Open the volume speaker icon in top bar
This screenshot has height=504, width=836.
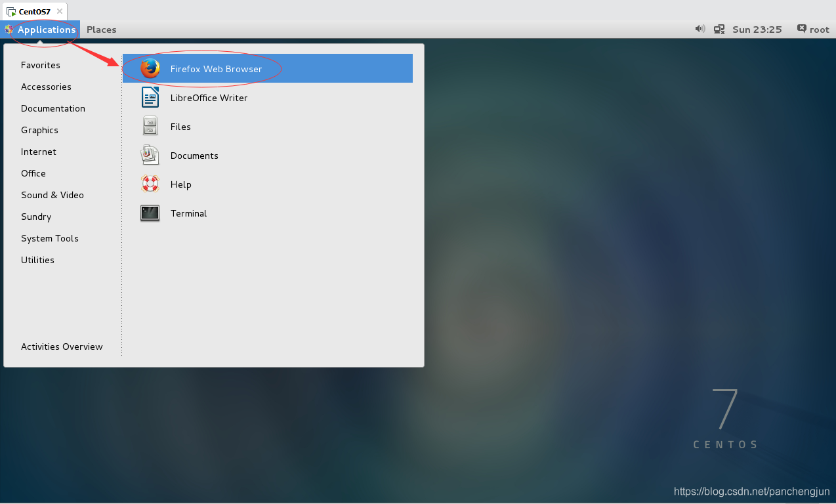pyautogui.click(x=700, y=29)
